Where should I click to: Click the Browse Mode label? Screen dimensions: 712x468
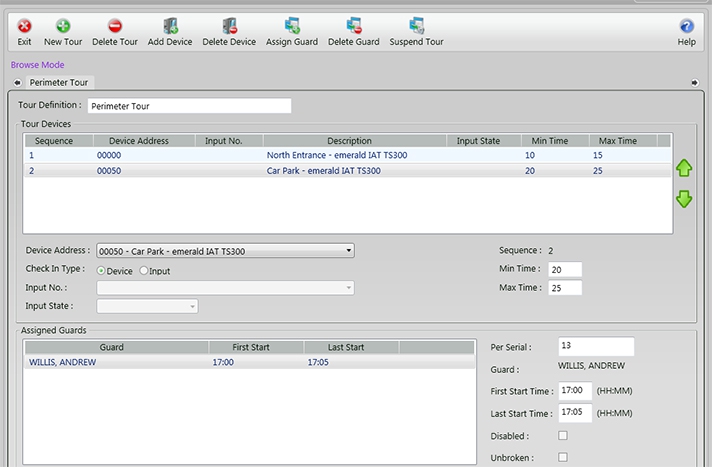(x=37, y=65)
